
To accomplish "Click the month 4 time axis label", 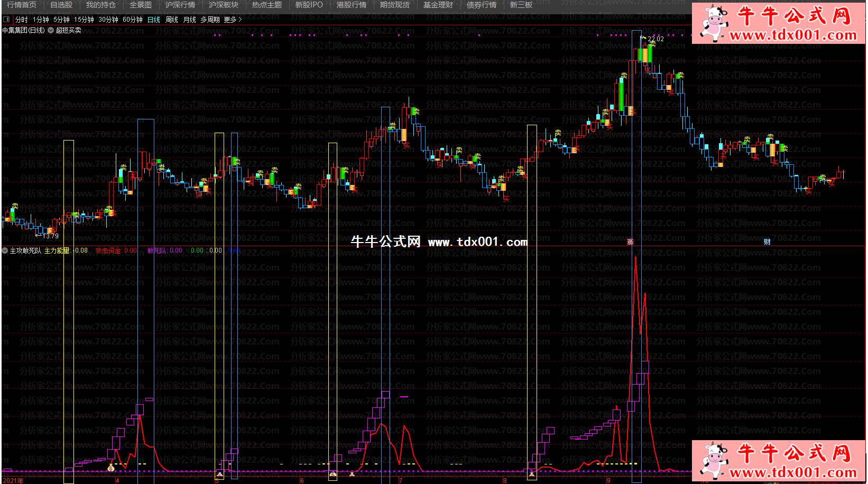I will pos(117,480).
